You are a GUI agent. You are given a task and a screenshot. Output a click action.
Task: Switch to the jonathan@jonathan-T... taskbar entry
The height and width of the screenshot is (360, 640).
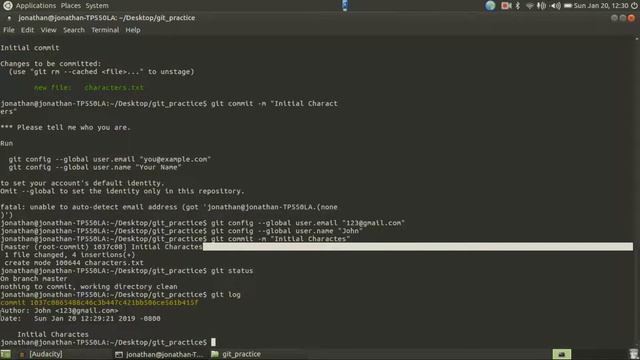[159, 354]
